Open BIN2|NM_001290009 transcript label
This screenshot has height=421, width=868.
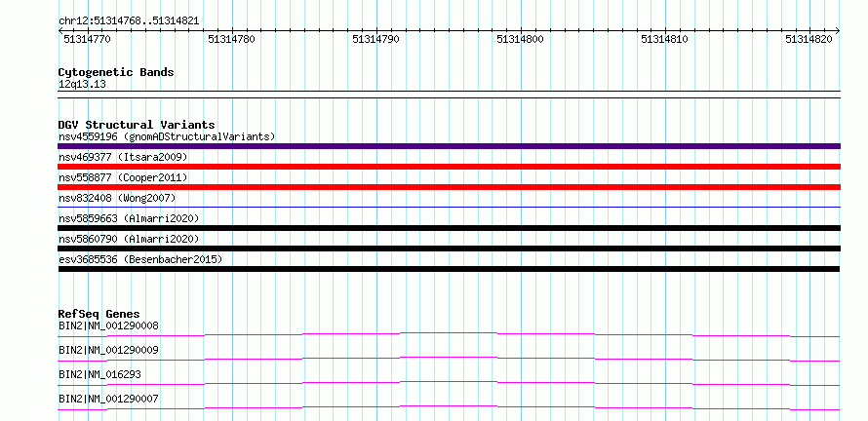108,350
